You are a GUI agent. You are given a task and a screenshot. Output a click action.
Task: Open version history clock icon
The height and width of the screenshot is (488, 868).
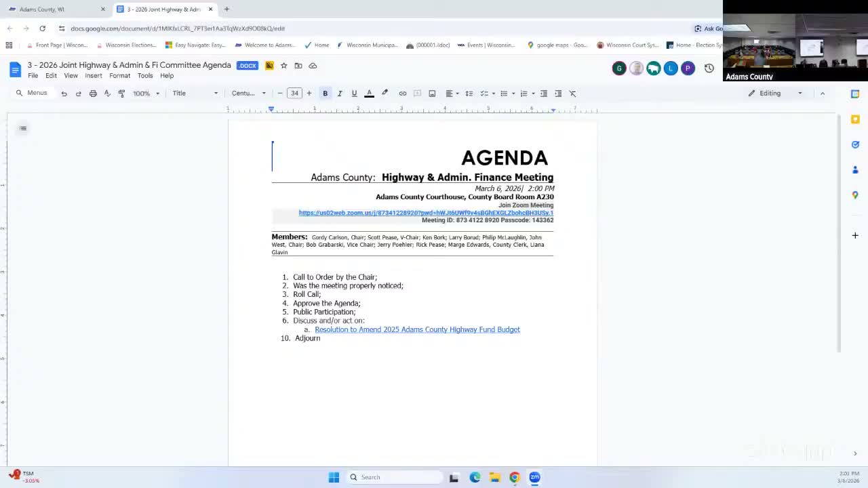click(709, 68)
